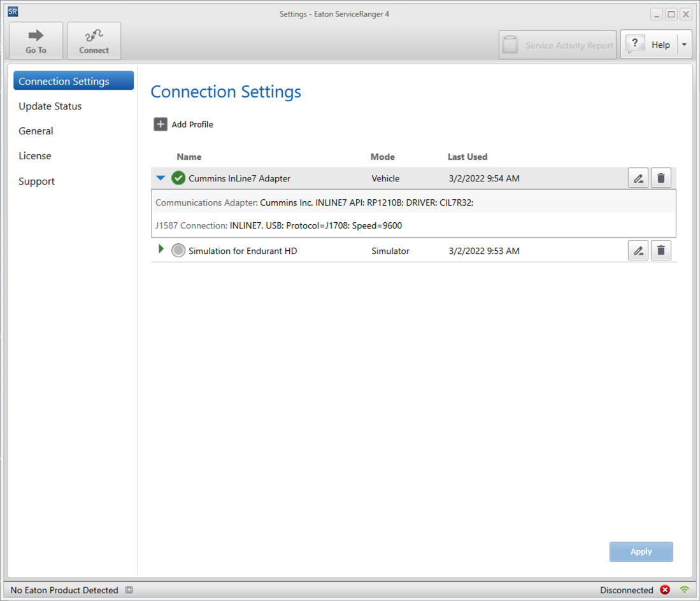
Task: Click the Connect toolbar button
Action: pyautogui.click(x=94, y=41)
